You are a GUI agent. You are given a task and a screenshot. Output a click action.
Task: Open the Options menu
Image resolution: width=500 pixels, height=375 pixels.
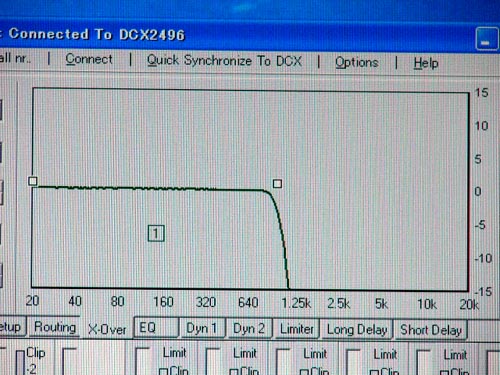click(x=357, y=62)
